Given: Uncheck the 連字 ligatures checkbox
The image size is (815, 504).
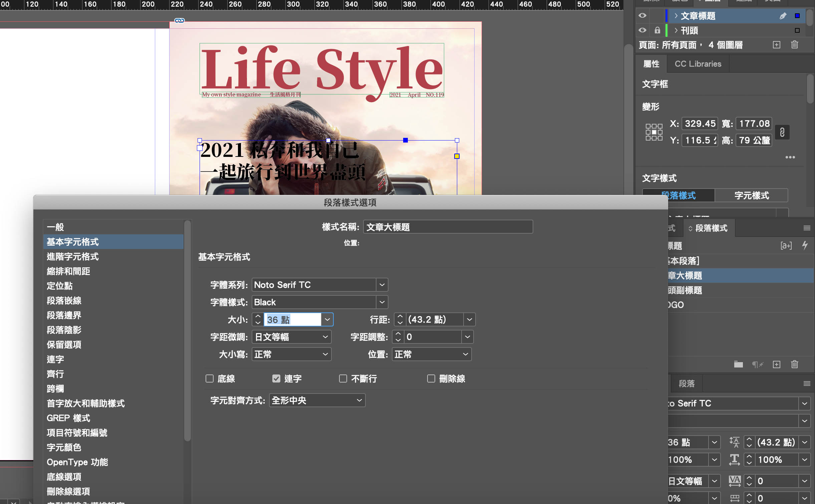Looking at the screenshot, I should (x=276, y=379).
